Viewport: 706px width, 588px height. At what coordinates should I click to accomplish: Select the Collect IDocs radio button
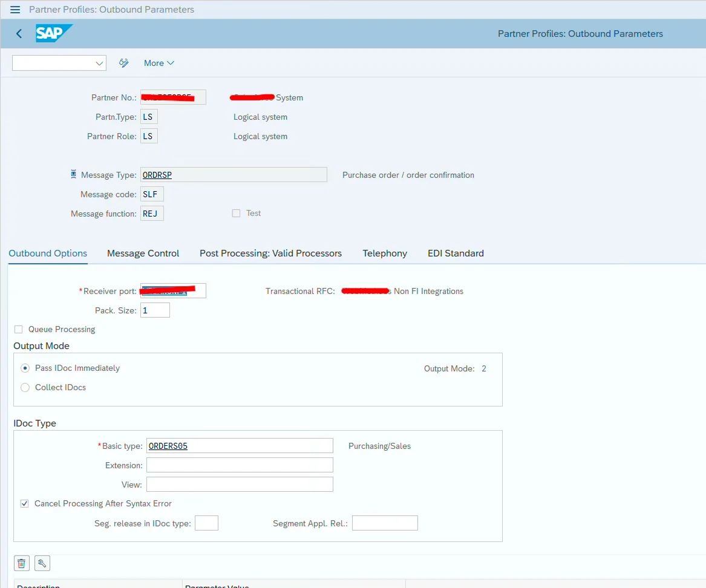25,387
